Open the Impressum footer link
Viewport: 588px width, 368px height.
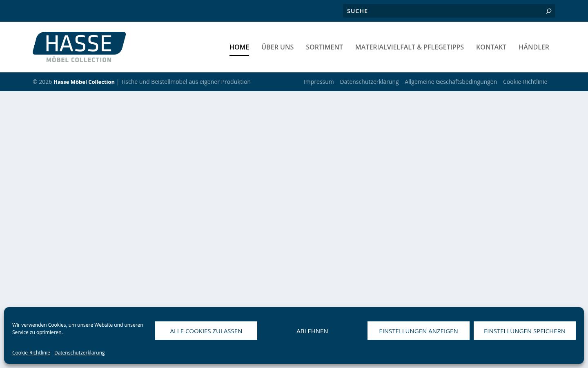318,82
